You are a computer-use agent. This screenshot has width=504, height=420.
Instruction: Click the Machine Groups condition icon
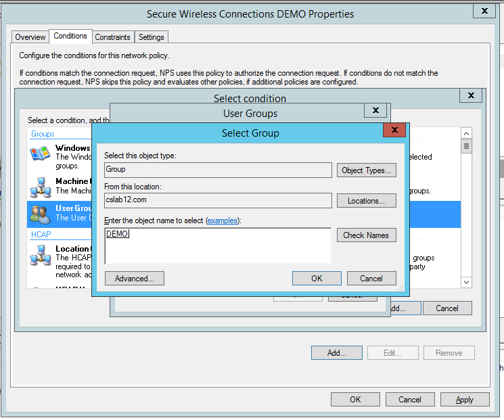[x=41, y=185]
